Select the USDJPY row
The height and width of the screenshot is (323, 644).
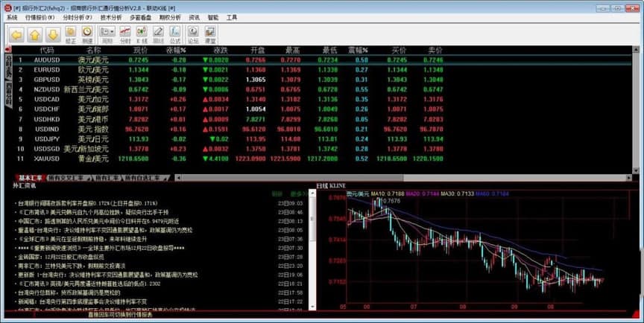pos(321,138)
